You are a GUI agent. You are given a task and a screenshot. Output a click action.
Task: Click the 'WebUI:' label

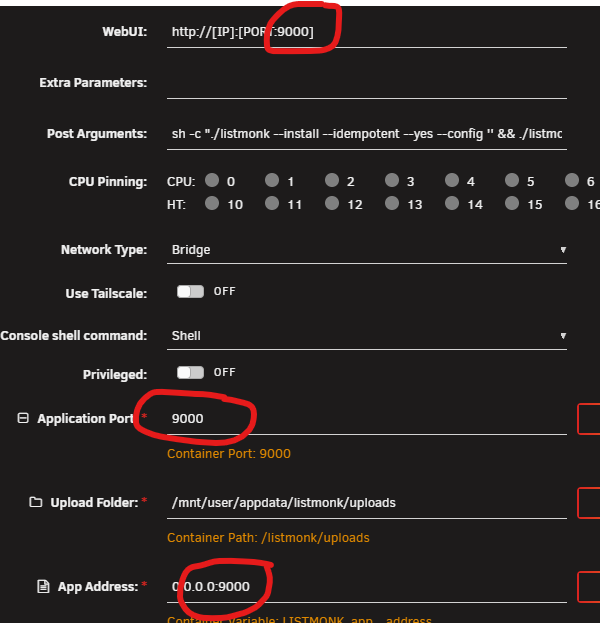coord(125,31)
